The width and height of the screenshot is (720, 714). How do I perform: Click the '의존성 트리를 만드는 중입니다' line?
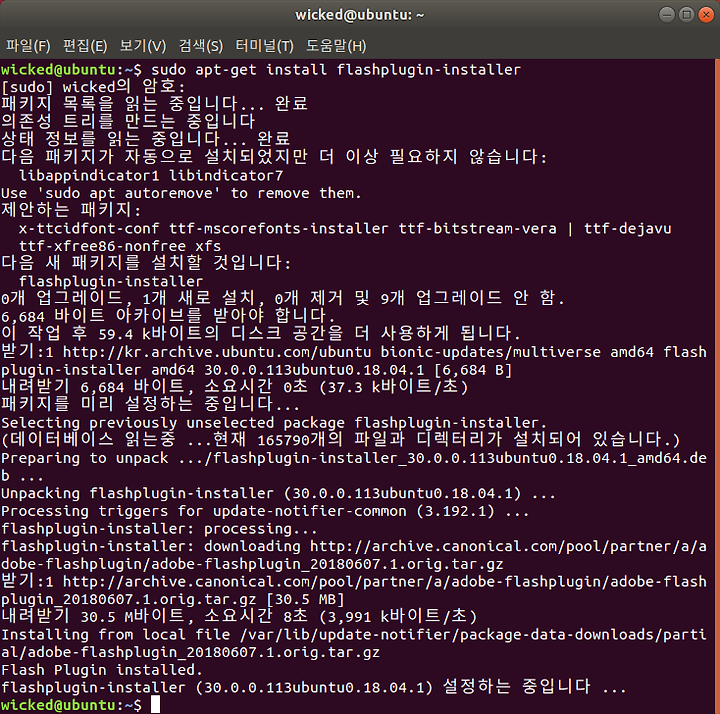click(128, 122)
